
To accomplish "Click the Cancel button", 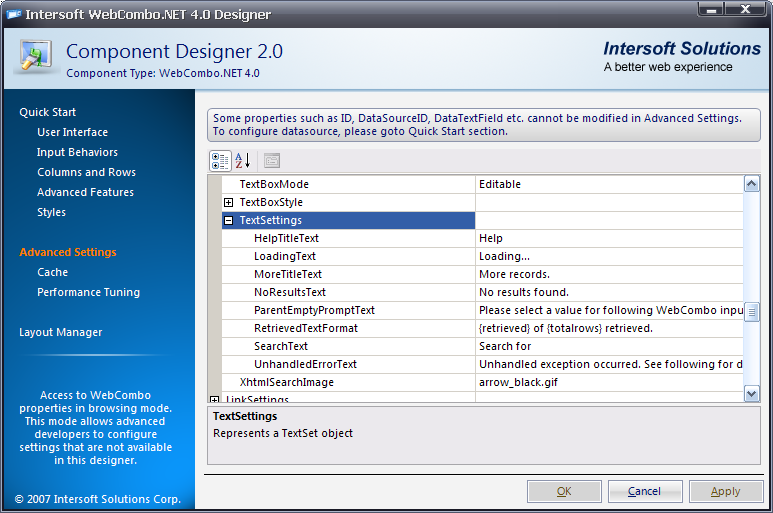I will pyautogui.click(x=645, y=491).
